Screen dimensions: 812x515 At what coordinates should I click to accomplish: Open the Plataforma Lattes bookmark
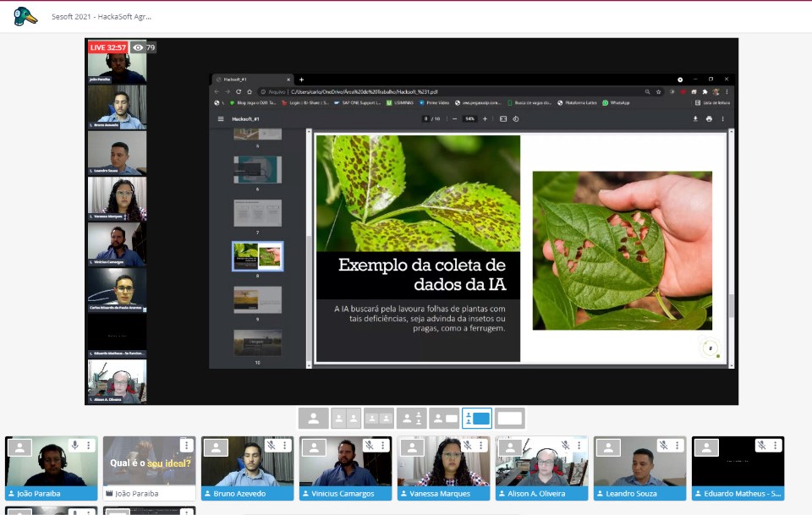(577, 103)
